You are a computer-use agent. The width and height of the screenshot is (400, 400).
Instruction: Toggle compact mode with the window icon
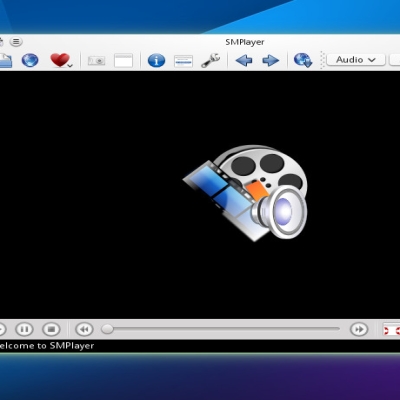click(123, 61)
